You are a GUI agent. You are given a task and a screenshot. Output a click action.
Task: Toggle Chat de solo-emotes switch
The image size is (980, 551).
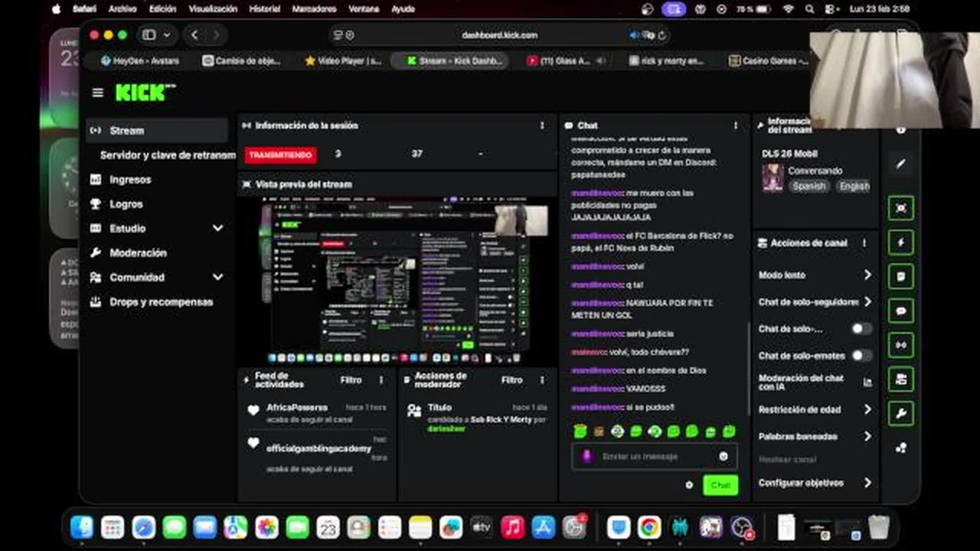click(861, 355)
